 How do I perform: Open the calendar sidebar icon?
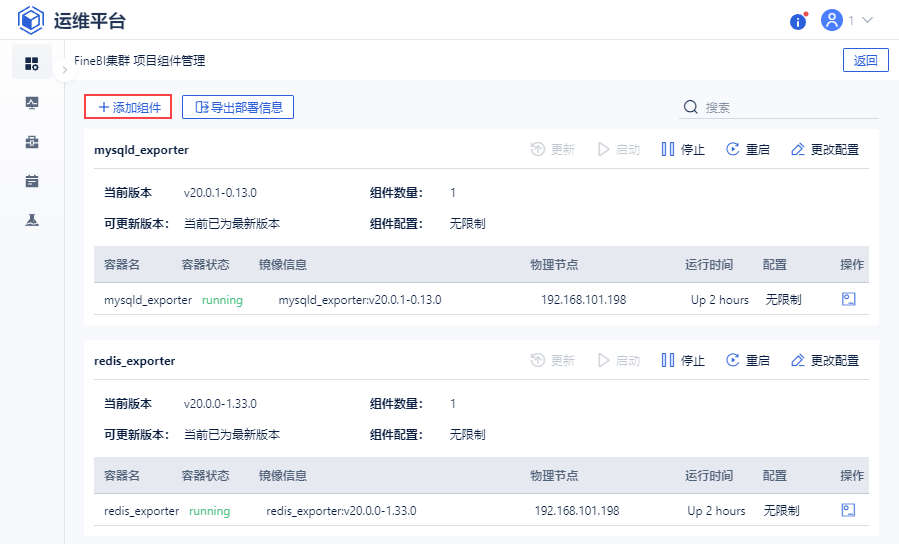coord(32,181)
